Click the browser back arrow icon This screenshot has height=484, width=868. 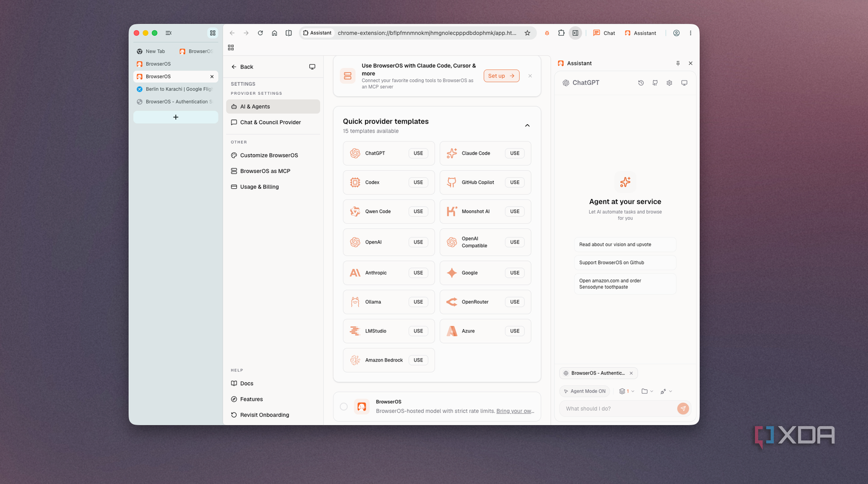(x=232, y=33)
